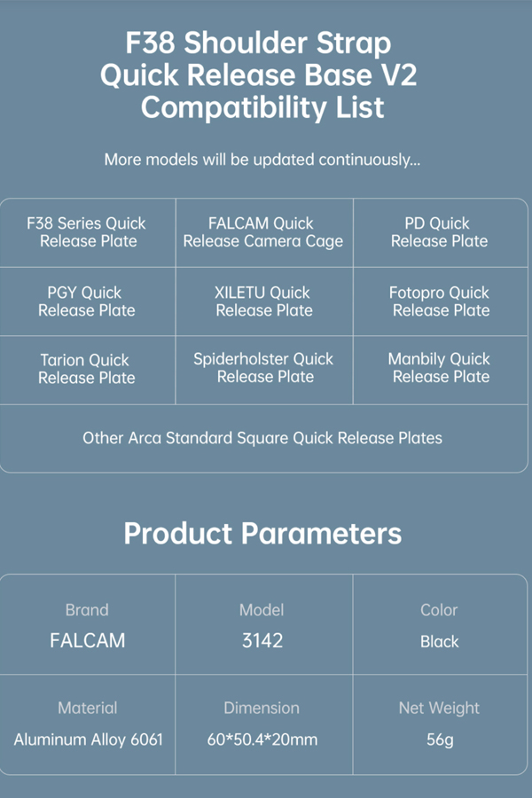The width and height of the screenshot is (532, 798).
Task: Click the 56g net weight value
Action: click(x=440, y=739)
